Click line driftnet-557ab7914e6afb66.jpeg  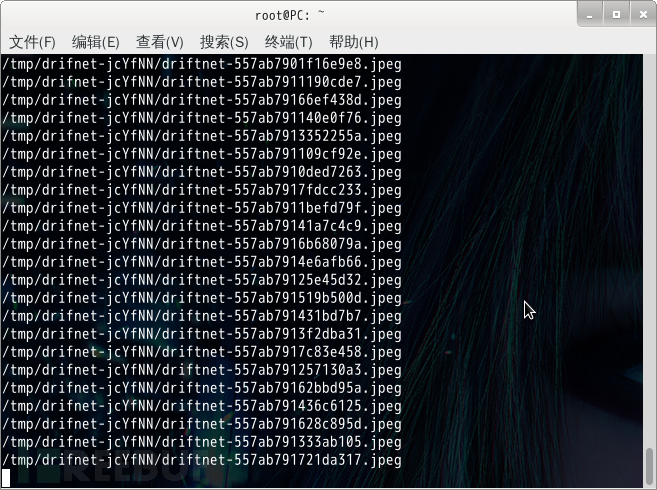[x=202, y=262]
